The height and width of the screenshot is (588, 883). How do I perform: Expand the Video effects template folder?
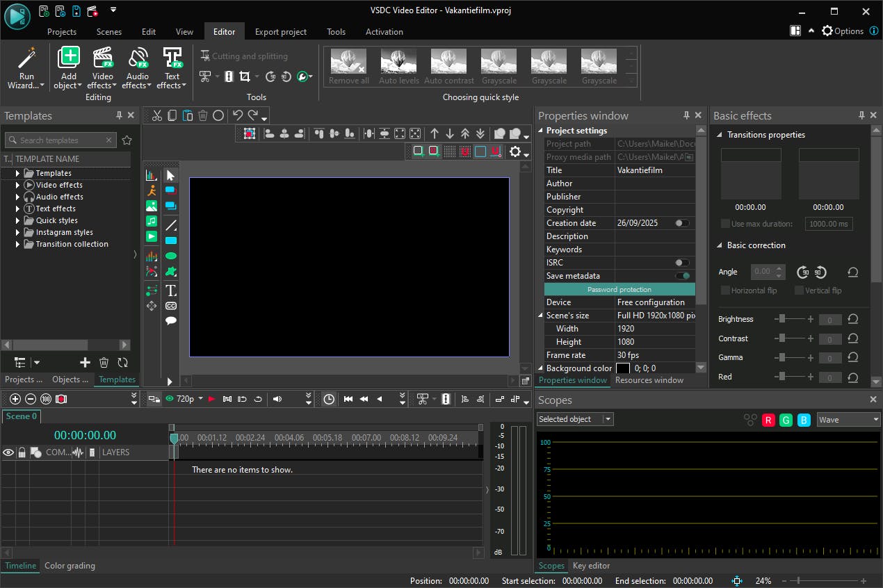click(x=17, y=185)
